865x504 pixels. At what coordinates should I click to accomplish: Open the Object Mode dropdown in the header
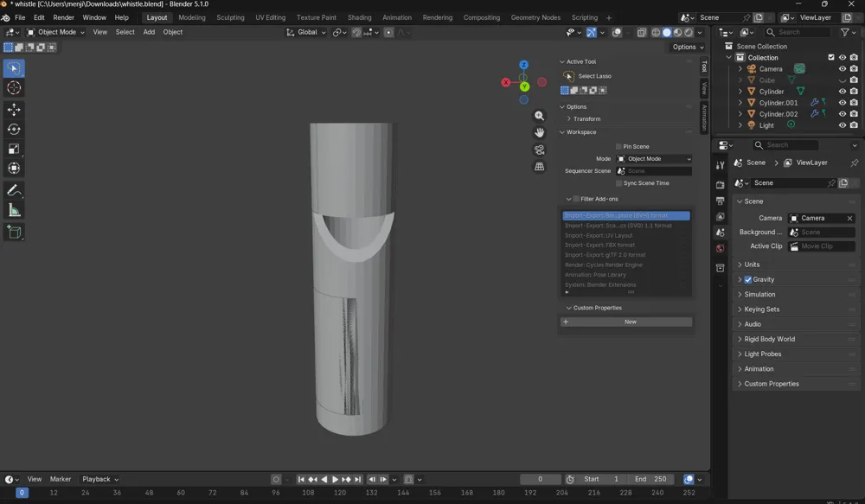(55, 32)
